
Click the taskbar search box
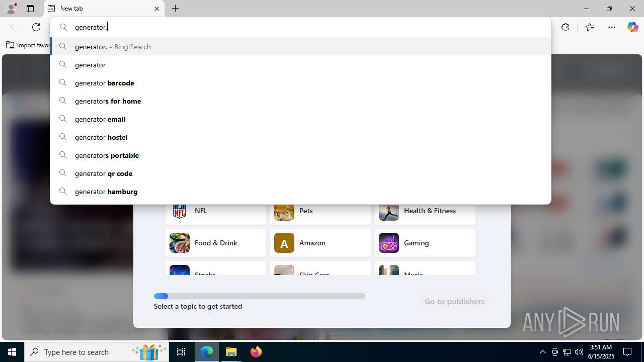(x=97, y=352)
